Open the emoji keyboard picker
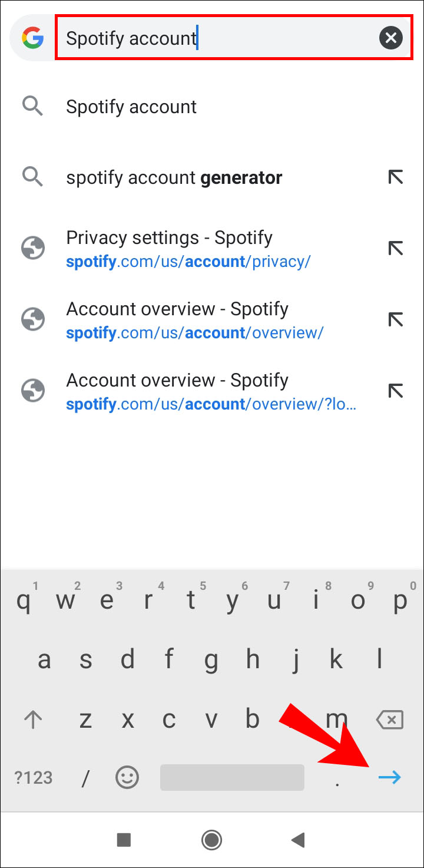 point(127,778)
